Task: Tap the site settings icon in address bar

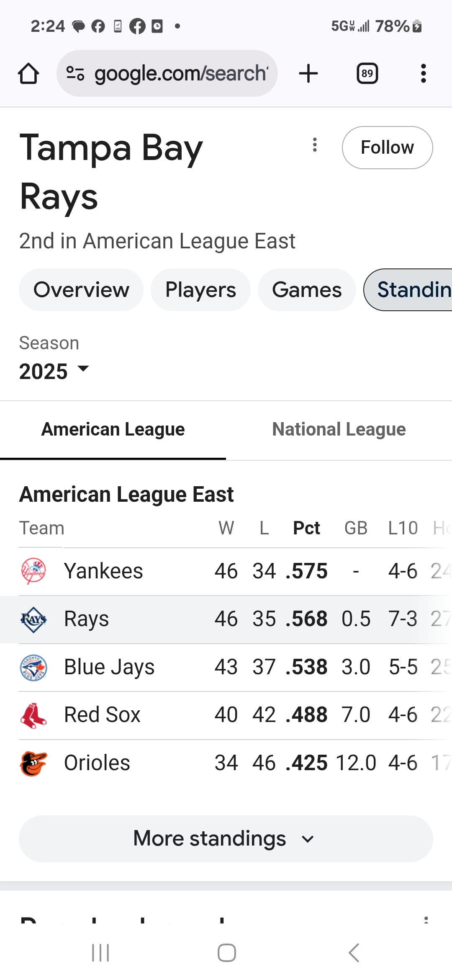Action: (x=75, y=74)
